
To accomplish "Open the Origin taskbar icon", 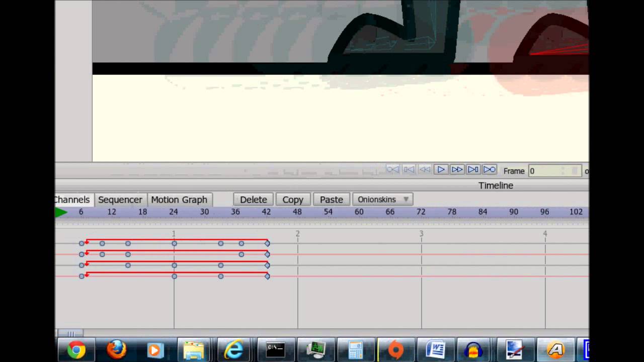I will tap(396, 350).
